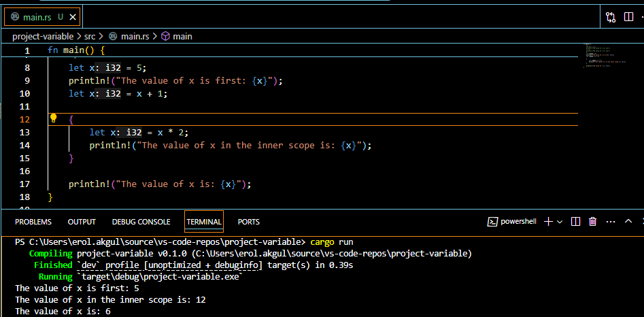Click the lightbulb code action icon

54,118
